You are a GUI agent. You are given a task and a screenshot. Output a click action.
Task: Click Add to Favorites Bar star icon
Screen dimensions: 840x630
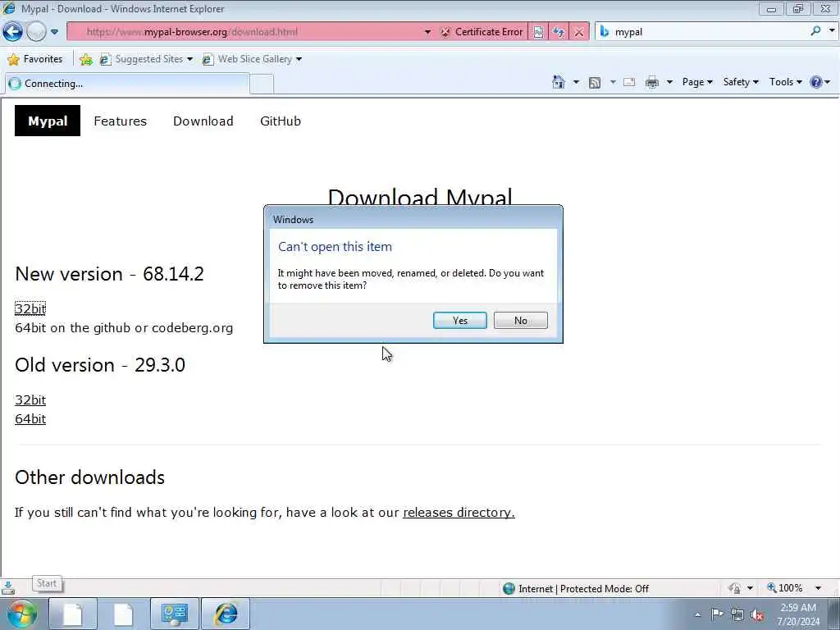click(85, 59)
